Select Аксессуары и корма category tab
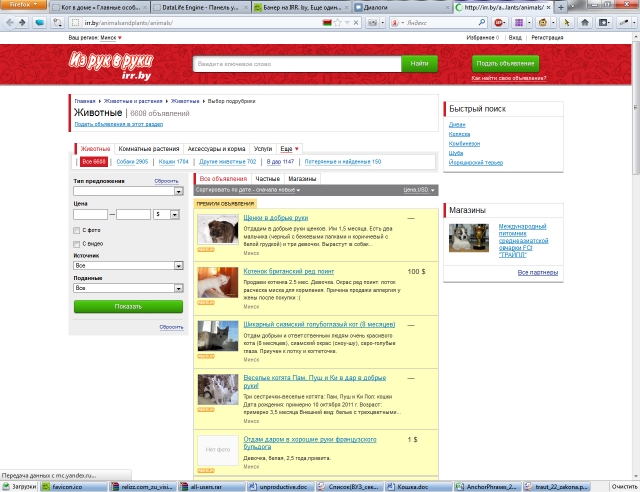The width and height of the screenshot is (640, 492). pyautogui.click(x=216, y=149)
